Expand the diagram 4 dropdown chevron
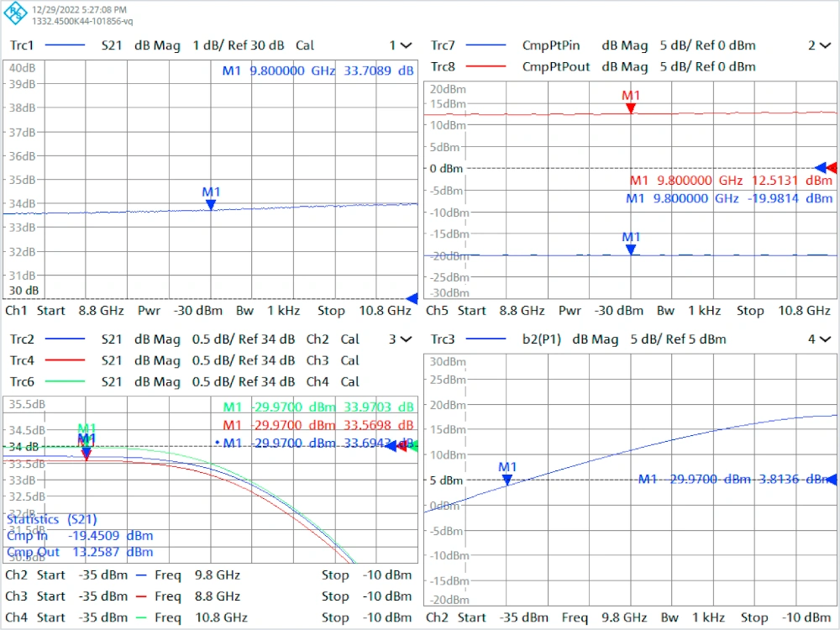The width and height of the screenshot is (840, 630). (x=826, y=339)
